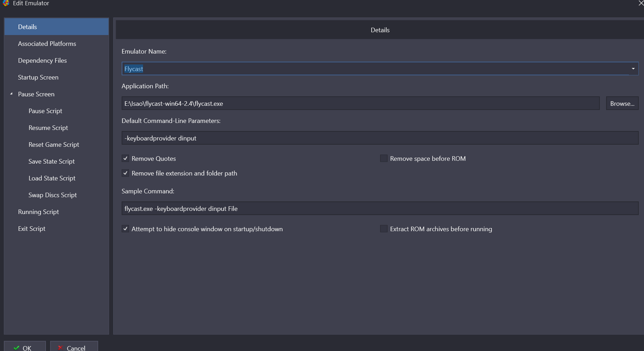Screen dimensions: 644x351
Task: Click the Details header bar title
Action: (380, 30)
